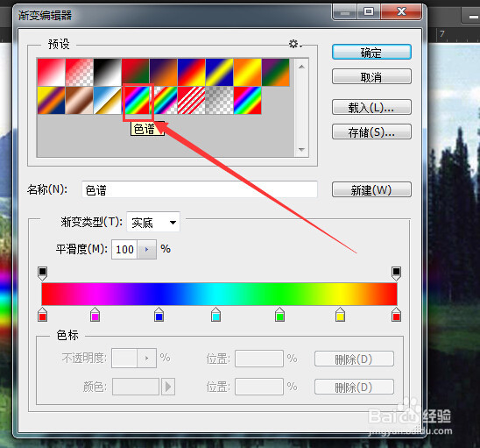Image resolution: width=480 pixels, height=448 pixels.
Task: Select the last rainbow preset in second row
Action: [247, 101]
